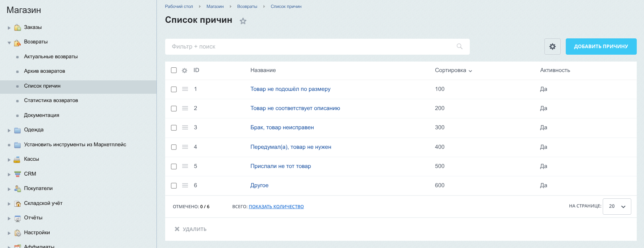
Task: Click the Покупатели users icon
Action: pyautogui.click(x=17, y=189)
